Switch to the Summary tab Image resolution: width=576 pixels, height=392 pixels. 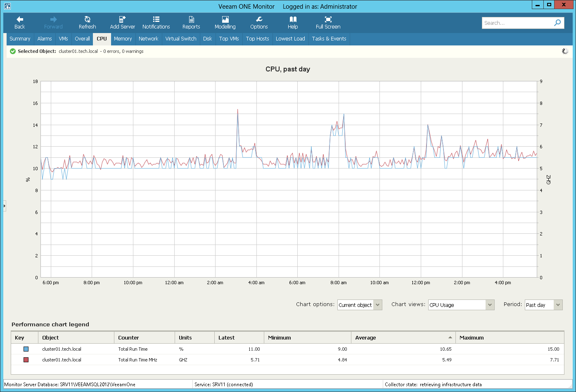coord(20,39)
